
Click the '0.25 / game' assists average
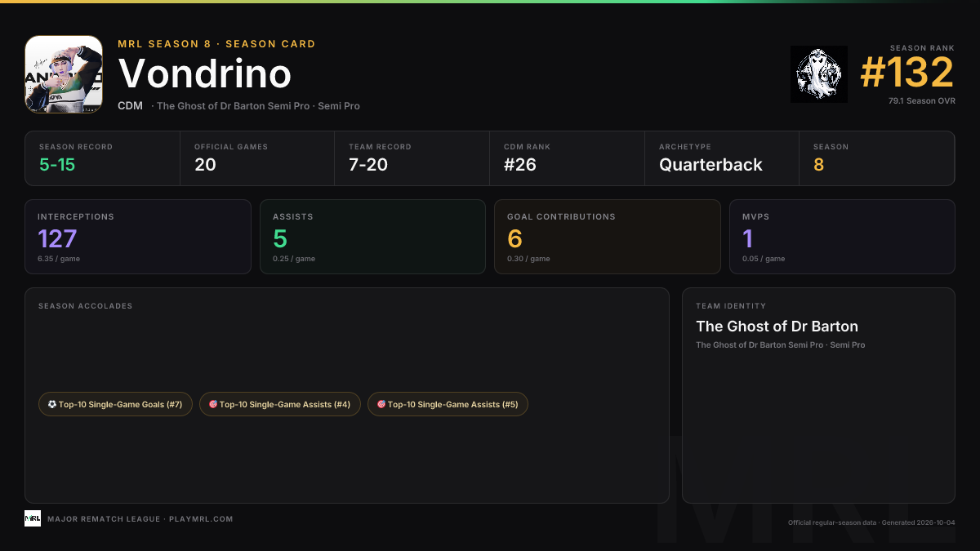click(294, 259)
